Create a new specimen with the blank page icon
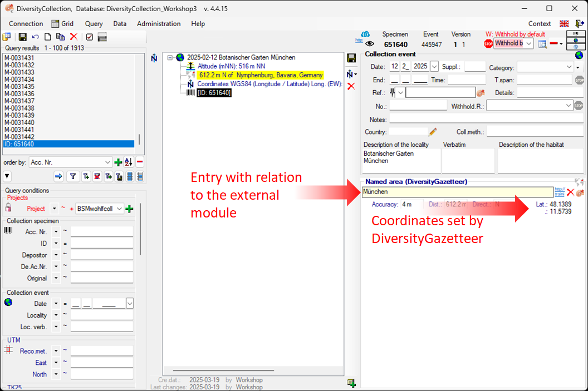Screen dimensions: 588x391 pos(48,37)
